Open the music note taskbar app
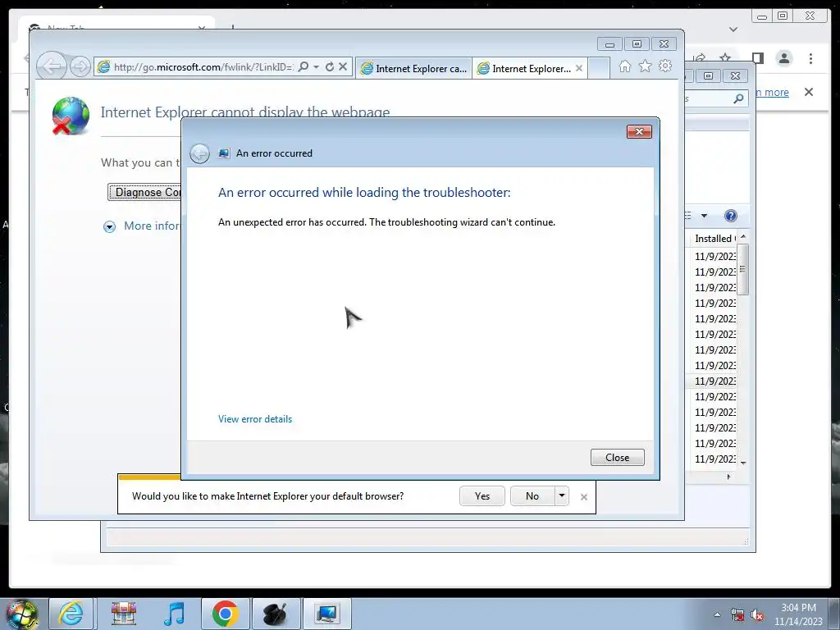The height and width of the screenshot is (630, 840). [x=175, y=614]
